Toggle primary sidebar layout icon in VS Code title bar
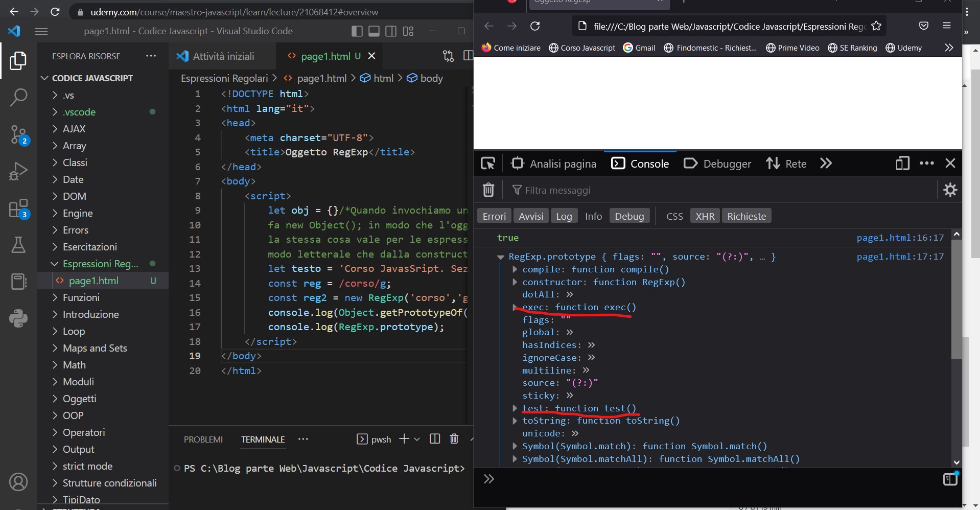 point(357,31)
